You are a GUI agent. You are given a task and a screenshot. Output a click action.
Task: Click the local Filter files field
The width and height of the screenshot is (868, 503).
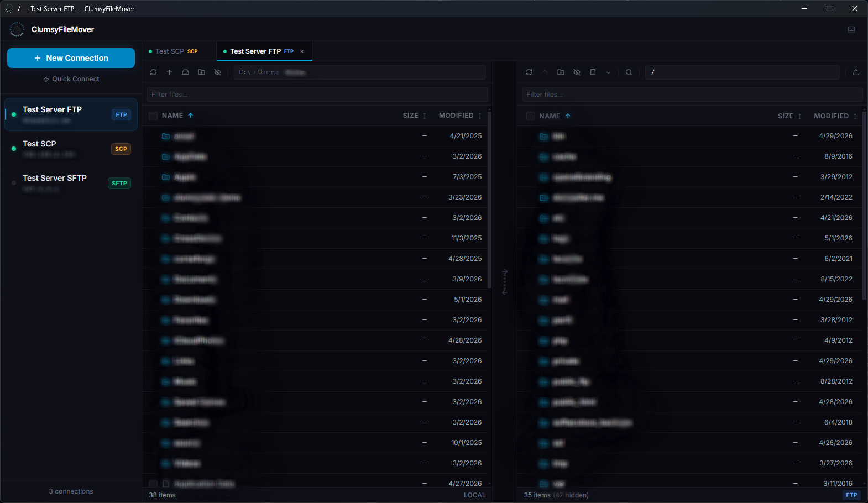point(317,95)
